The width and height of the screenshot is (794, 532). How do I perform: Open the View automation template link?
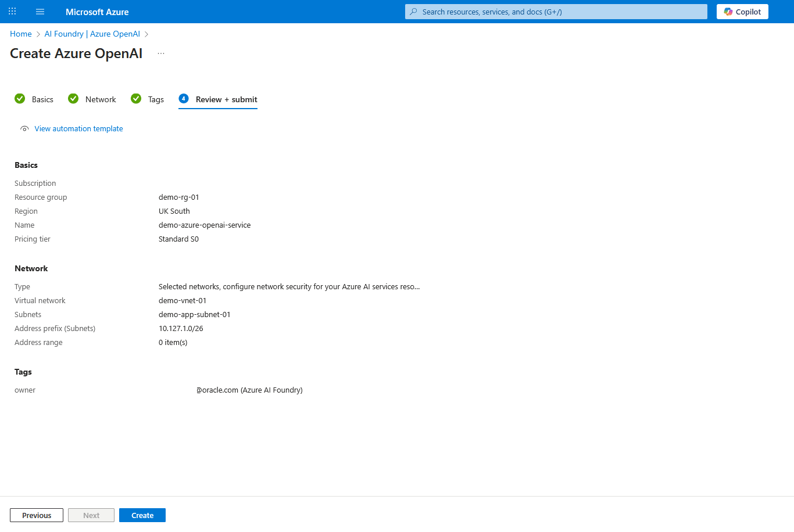click(x=78, y=128)
